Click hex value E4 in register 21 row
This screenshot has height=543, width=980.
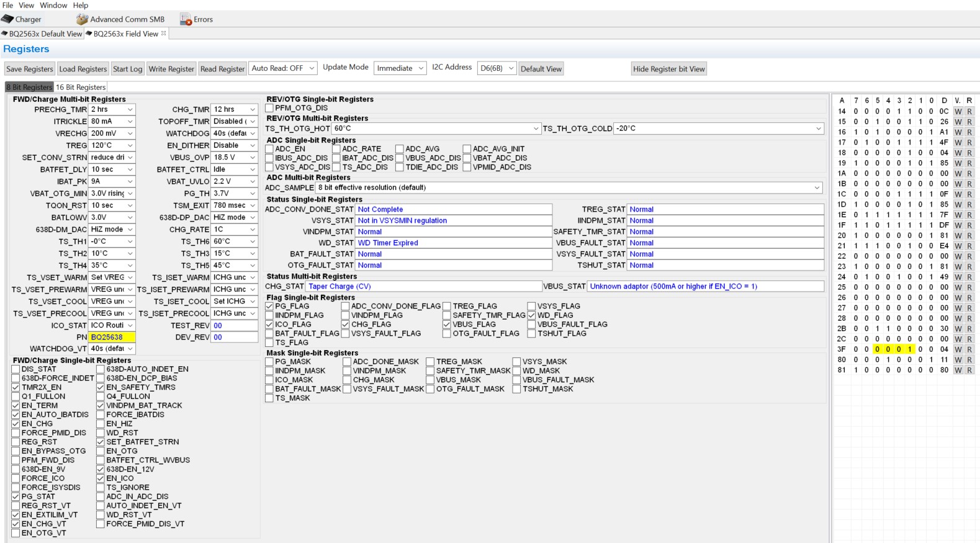(944, 246)
